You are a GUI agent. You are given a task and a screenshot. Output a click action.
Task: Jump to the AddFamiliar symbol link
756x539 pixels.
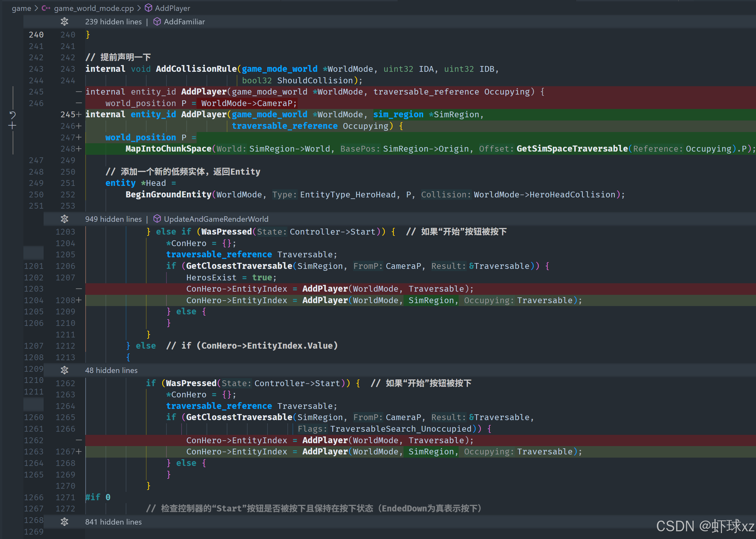click(184, 21)
